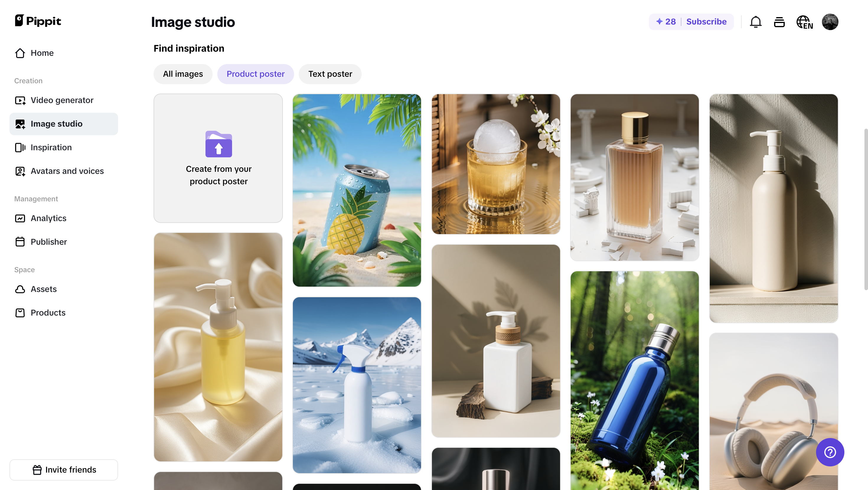Screen dimensions: 868x490
Task: Open the pineapple can beach thumbnail
Action: click(x=357, y=190)
